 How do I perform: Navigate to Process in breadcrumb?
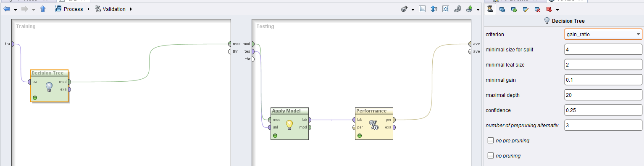tap(73, 9)
